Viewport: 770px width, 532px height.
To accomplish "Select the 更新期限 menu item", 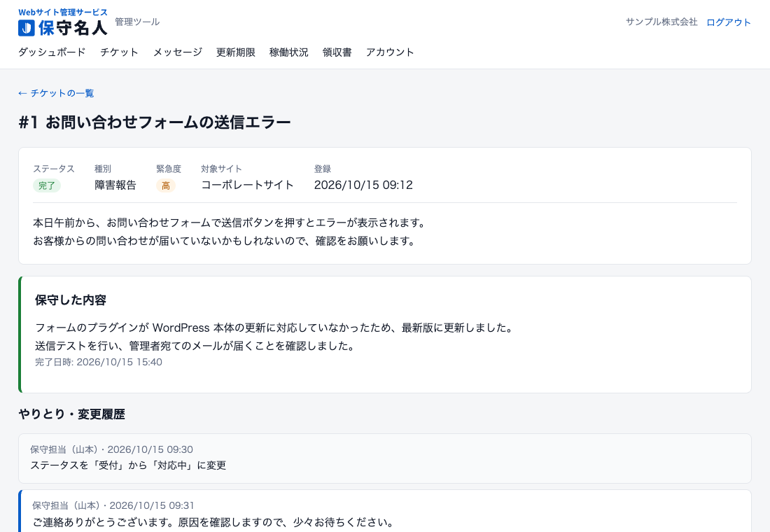I will pyautogui.click(x=236, y=52).
